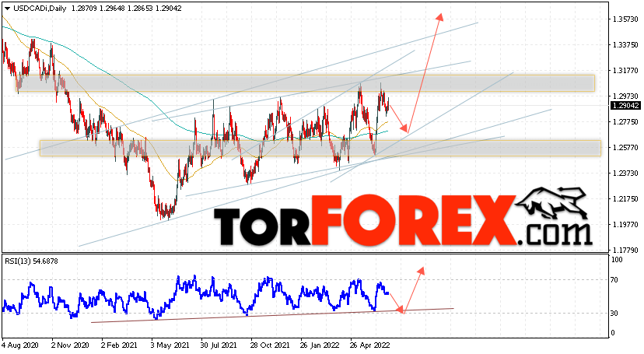Select the 4 Aug 2020 date label
The height and width of the screenshot is (354, 644).
coord(19,345)
